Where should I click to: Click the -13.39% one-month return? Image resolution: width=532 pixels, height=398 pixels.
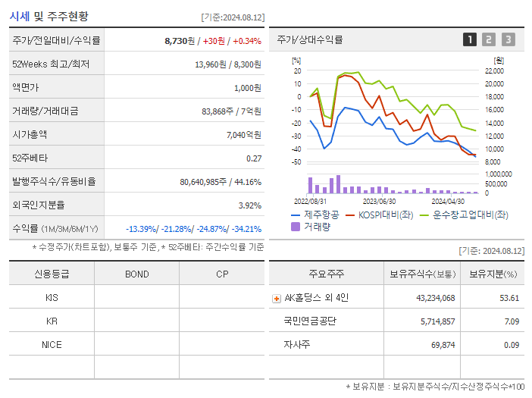(x=141, y=230)
